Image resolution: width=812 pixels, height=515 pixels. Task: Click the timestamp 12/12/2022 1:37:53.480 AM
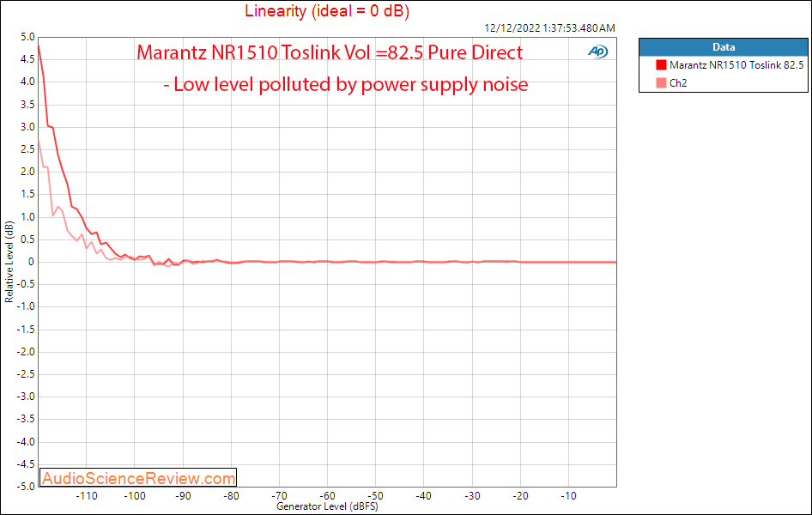point(549,28)
